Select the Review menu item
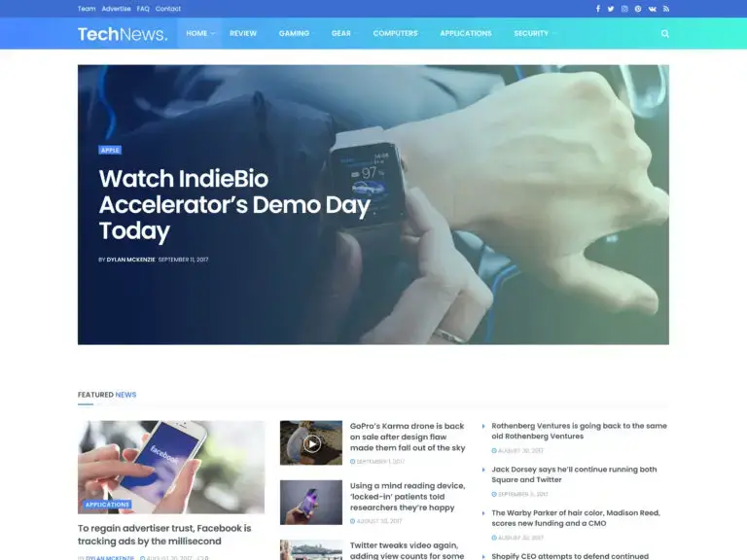747x560 pixels. coord(243,33)
